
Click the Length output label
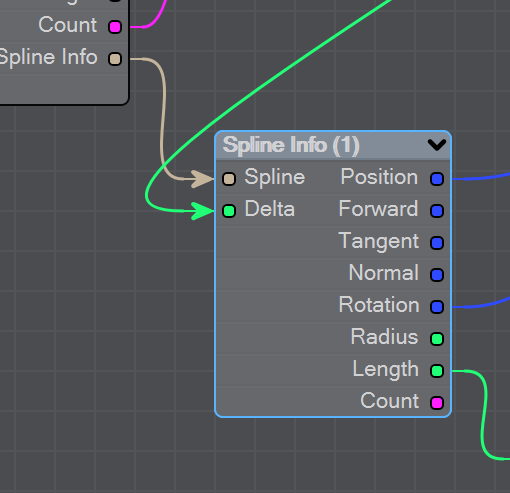point(386,370)
